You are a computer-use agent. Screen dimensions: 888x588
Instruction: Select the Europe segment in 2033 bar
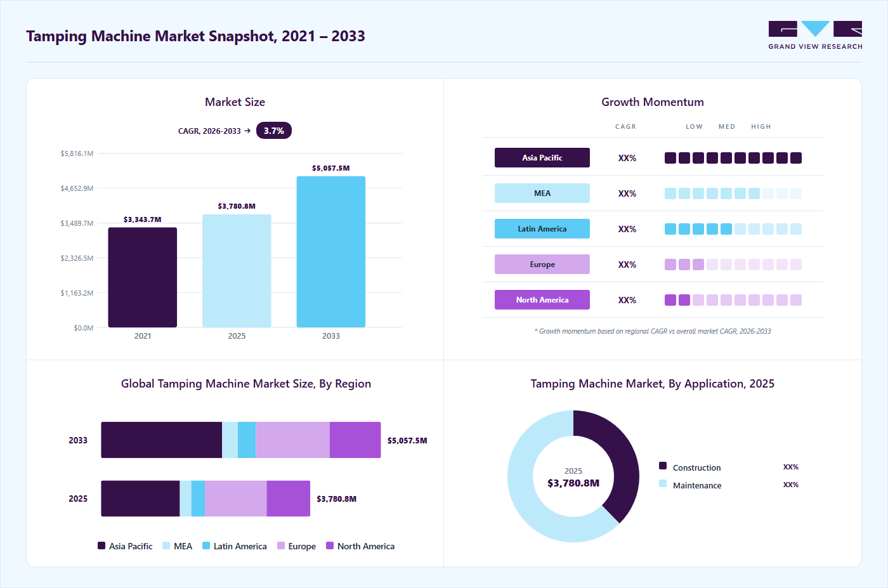point(292,440)
